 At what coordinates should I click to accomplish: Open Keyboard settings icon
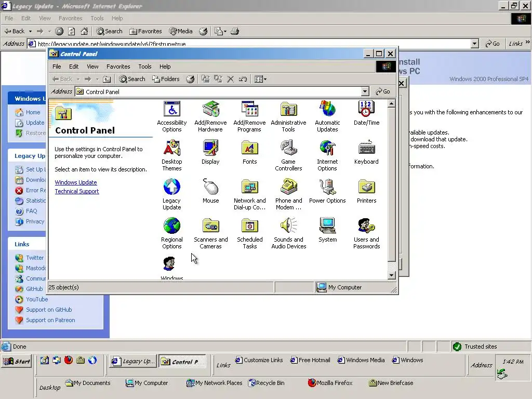pyautogui.click(x=366, y=152)
